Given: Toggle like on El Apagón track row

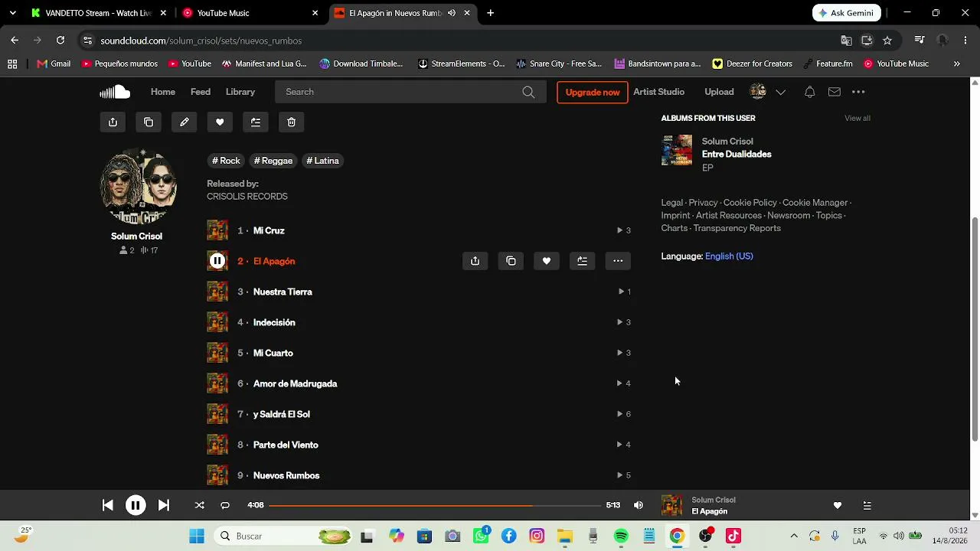Looking at the screenshot, I should pyautogui.click(x=547, y=261).
